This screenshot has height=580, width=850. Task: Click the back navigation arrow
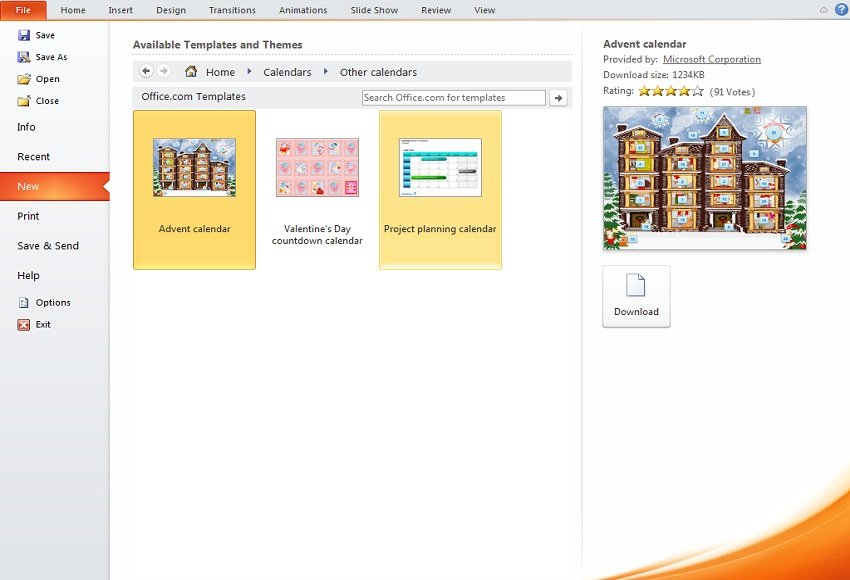[146, 71]
